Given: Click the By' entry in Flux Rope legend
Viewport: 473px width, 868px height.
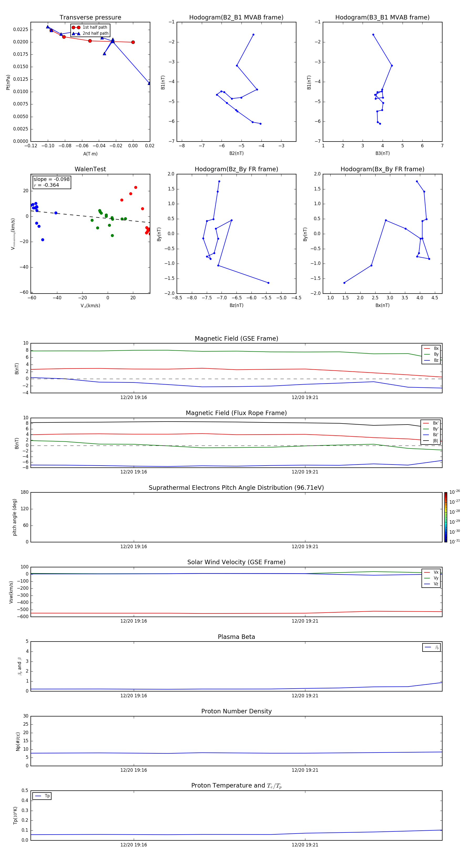Looking at the screenshot, I should (431, 429).
